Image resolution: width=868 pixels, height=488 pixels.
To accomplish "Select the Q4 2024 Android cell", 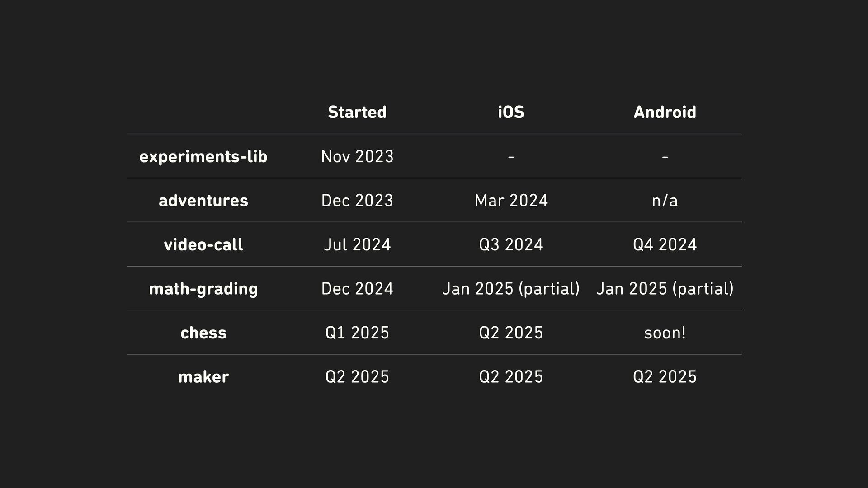I will click(x=665, y=244).
